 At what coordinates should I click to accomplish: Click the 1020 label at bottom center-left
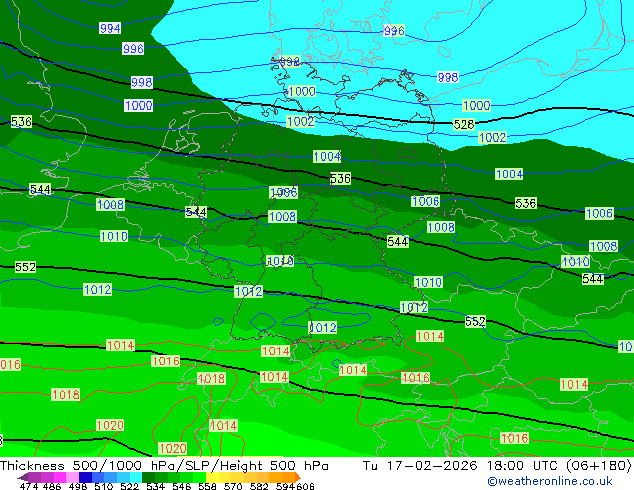[x=173, y=449]
